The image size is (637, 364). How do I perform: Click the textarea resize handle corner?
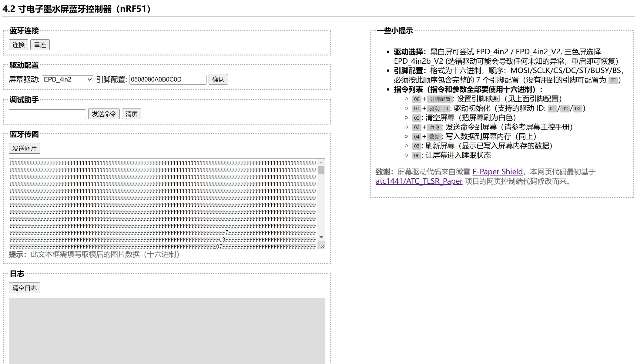point(323,247)
